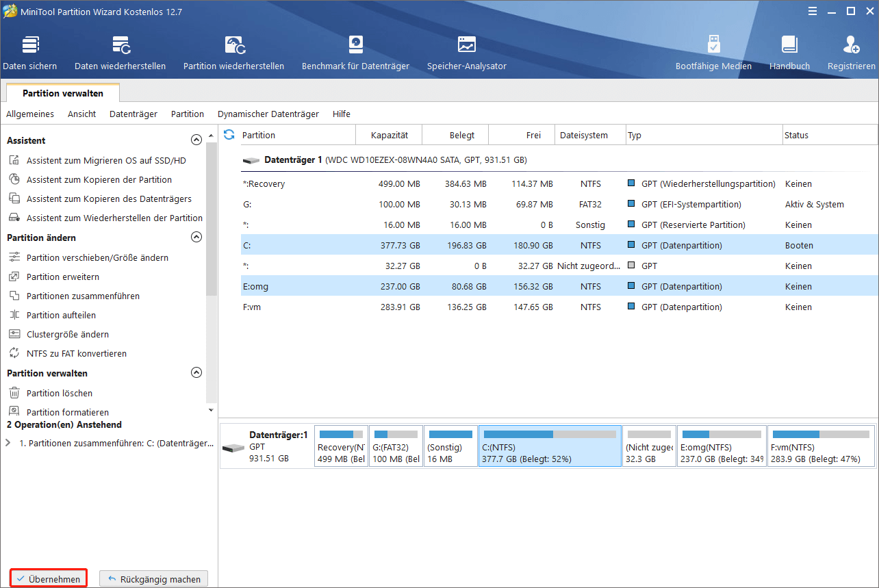879x588 pixels.
Task: Collapse the Partition ändern section
Action: 196,237
